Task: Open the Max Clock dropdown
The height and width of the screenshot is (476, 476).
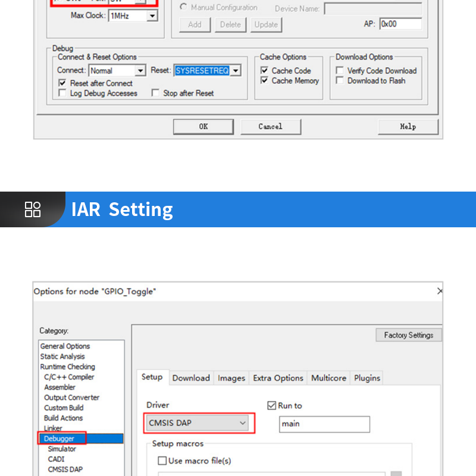Action: point(152,15)
